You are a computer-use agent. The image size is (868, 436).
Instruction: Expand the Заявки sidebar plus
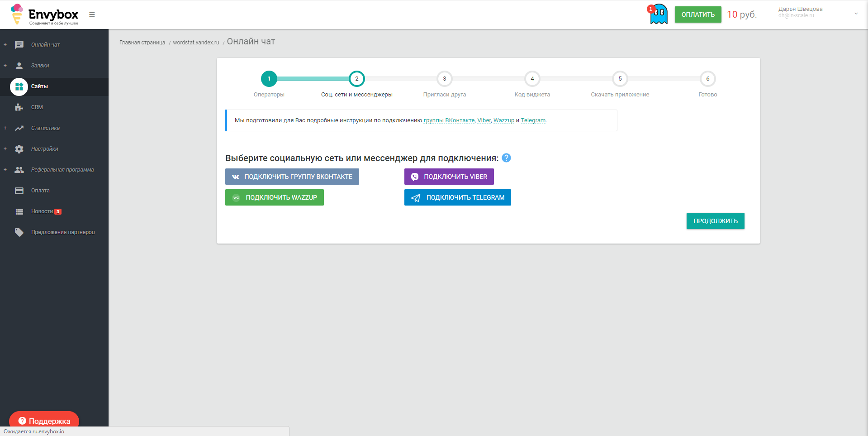coord(5,66)
